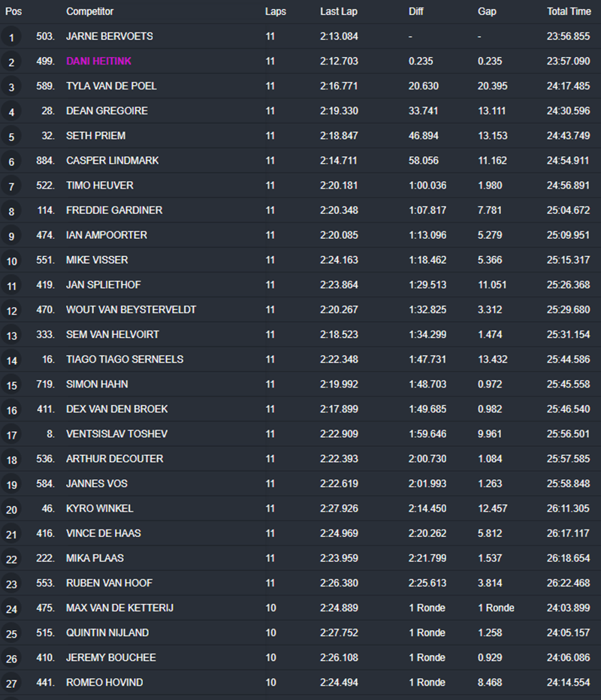Sort by the Pos column header
The height and width of the screenshot is (700, 601).
pyautogui.click(x=14, y=12)
